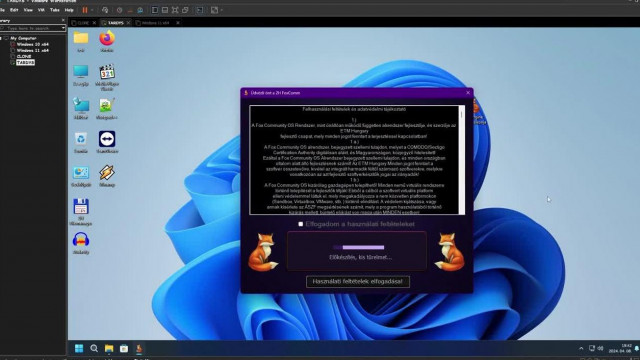Select Windows 10 x64 in Library
Image resolution: width=640 pixels, height=360 pixels.
pyautogui.click(x=32, y=44)
